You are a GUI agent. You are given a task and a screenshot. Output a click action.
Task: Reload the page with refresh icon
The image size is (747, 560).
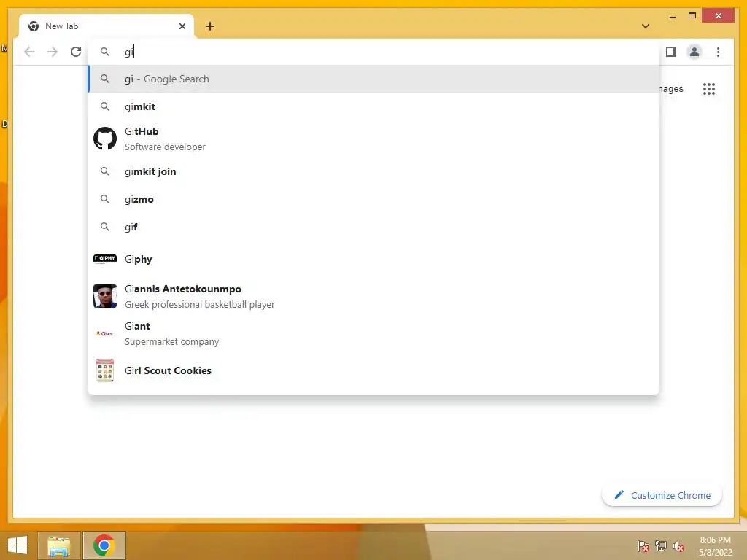pos(76,52)
